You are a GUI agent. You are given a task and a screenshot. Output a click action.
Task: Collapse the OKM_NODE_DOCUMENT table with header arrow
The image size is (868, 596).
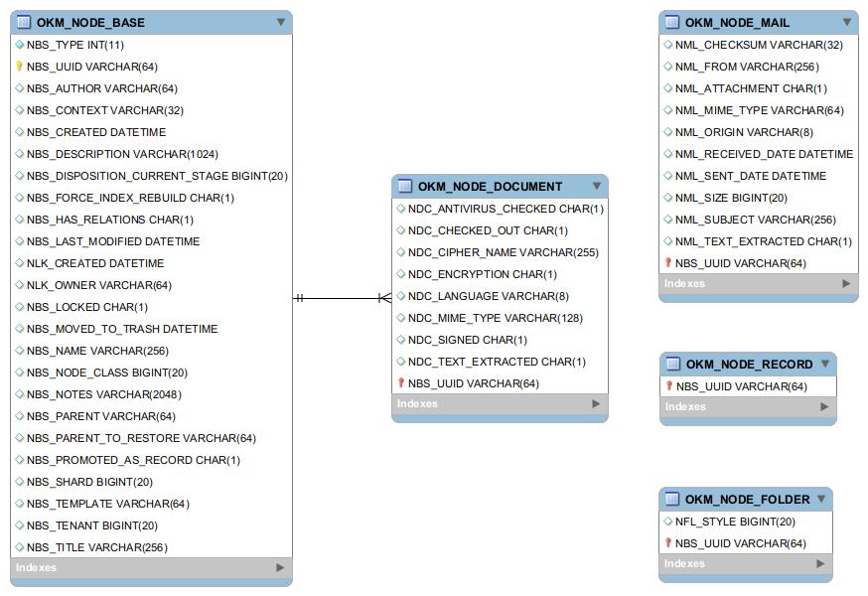pos(597,186)
